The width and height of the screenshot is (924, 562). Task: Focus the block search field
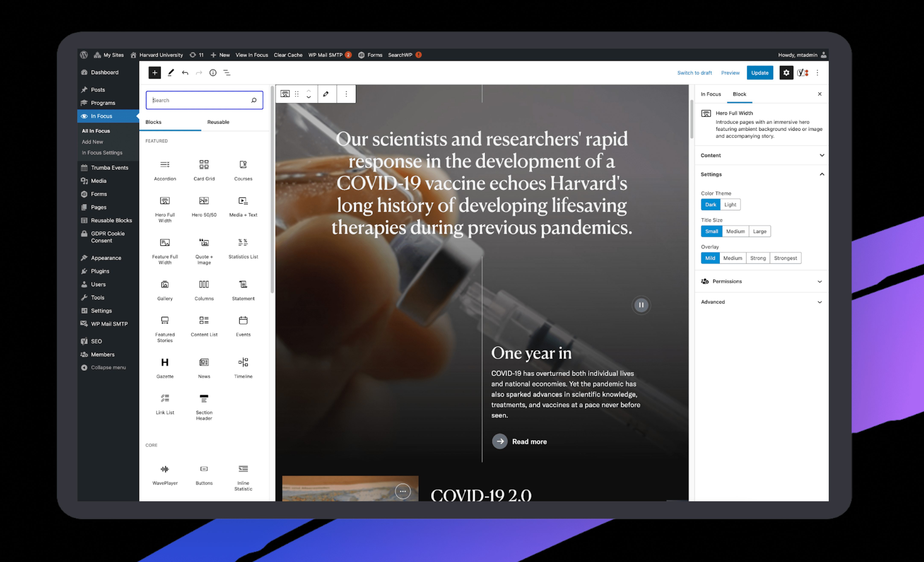click(x=204, y=100)
